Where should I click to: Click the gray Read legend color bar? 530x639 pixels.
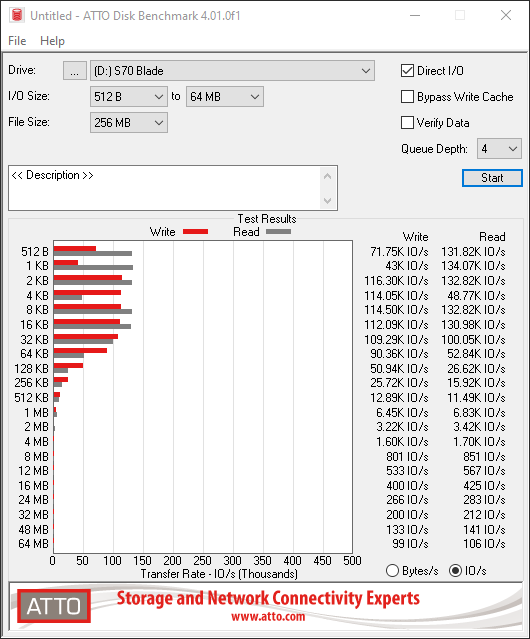[278, 231]
